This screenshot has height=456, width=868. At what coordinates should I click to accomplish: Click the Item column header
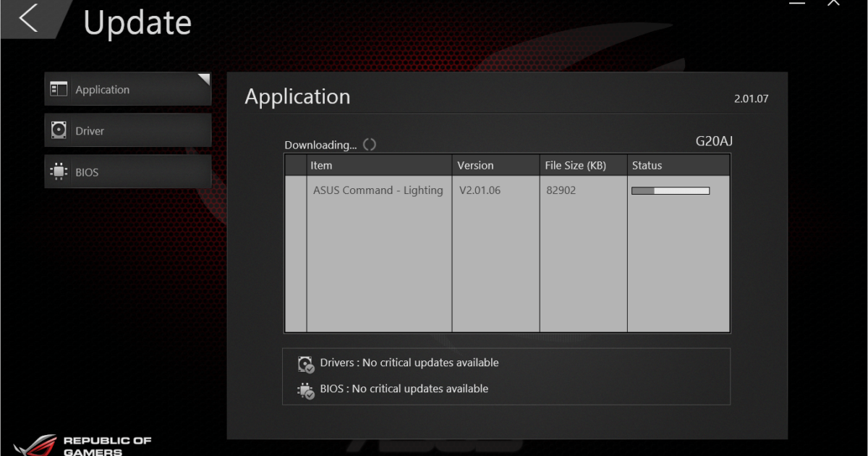pyautogui.click(x=322, y=165)
